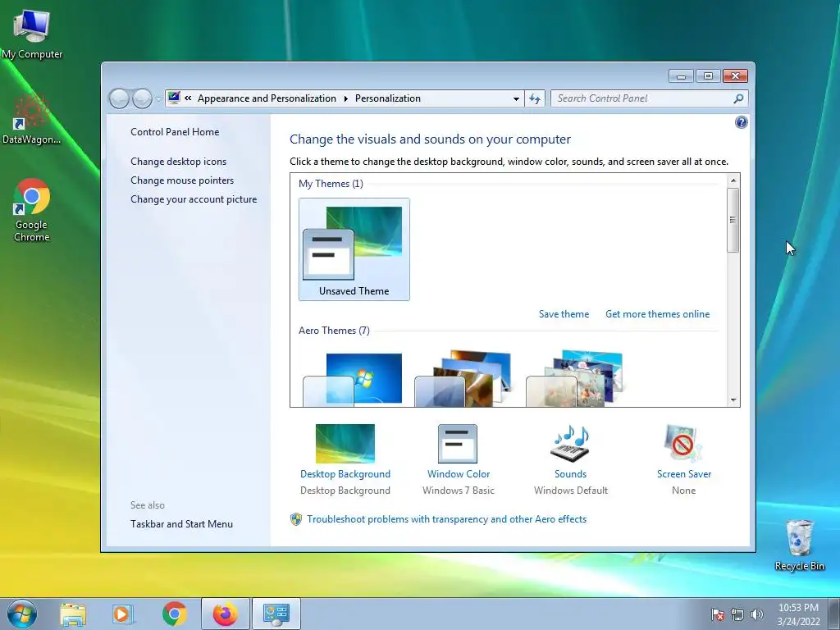Click the Window Color icon
The width and height of the screenshot is (840, 630).
458,444
